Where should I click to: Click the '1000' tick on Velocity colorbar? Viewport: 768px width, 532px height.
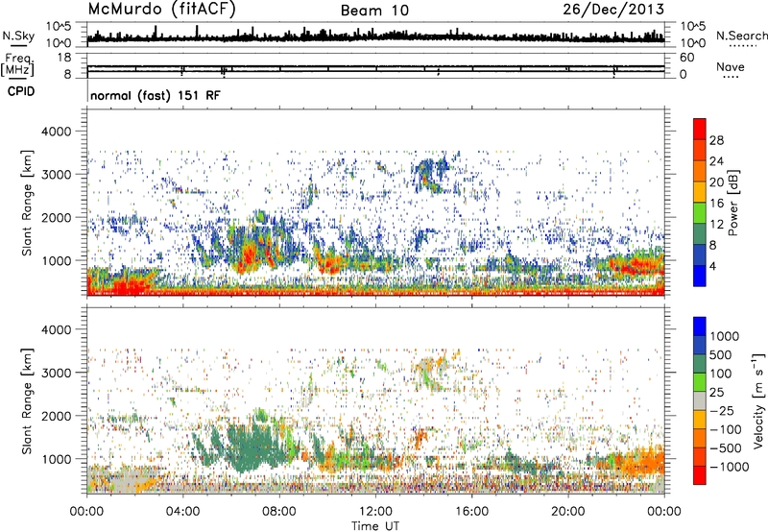[724, 336]
